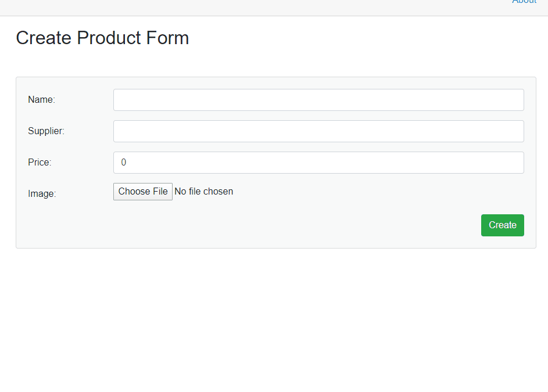
Task: Select the Price input field
Action: pyautogui.click(x=318, y=163)
